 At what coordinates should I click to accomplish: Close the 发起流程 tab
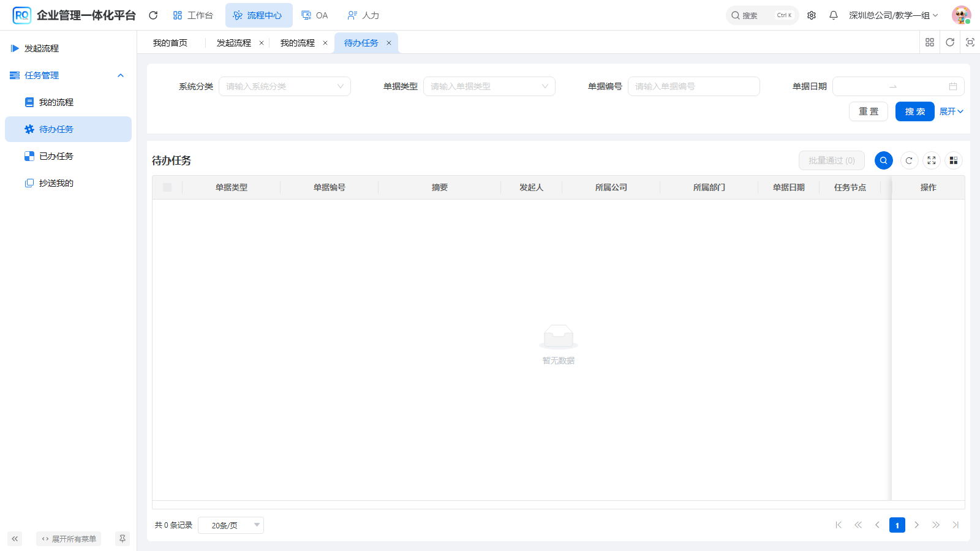coord(262,43)
